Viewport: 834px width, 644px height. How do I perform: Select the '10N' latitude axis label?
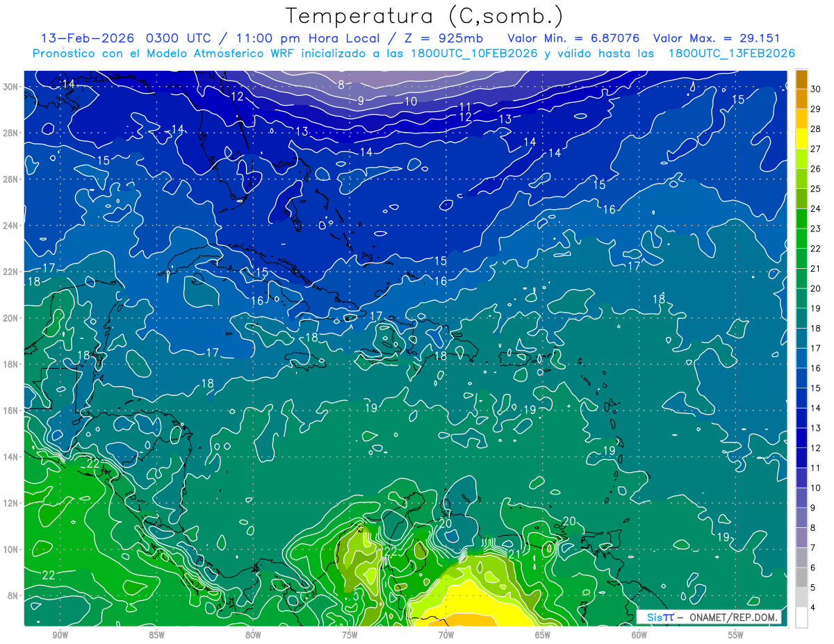click(11, 550)
